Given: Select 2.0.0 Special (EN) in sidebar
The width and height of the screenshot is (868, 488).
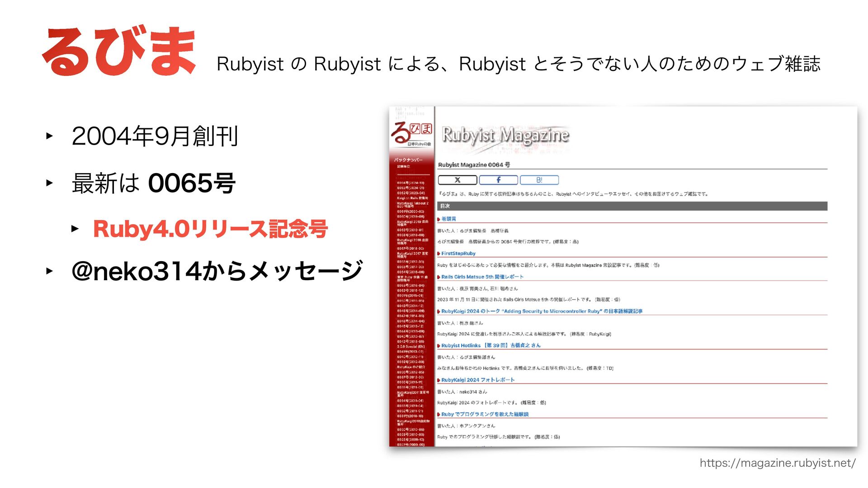Looking at the screenshot, I should click(x=410, y=347).
